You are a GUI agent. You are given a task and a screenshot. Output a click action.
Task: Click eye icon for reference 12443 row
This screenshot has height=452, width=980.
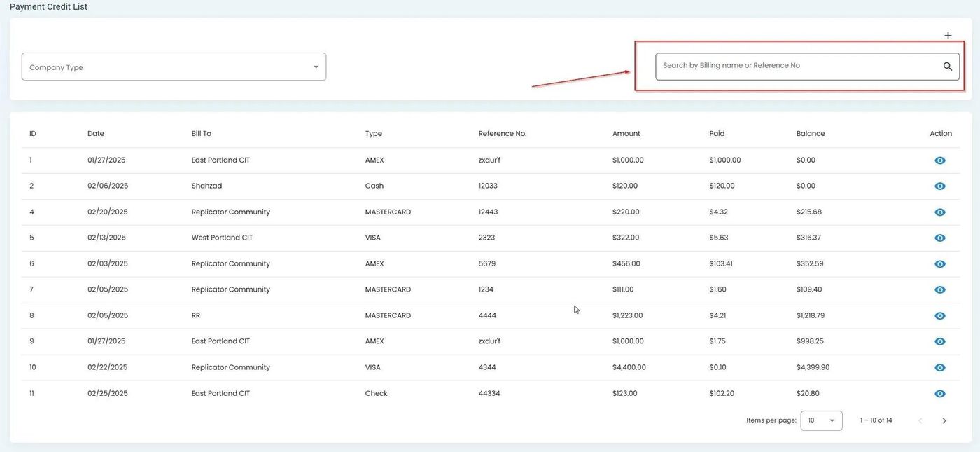pyautogui.click(x=940, y=212)
